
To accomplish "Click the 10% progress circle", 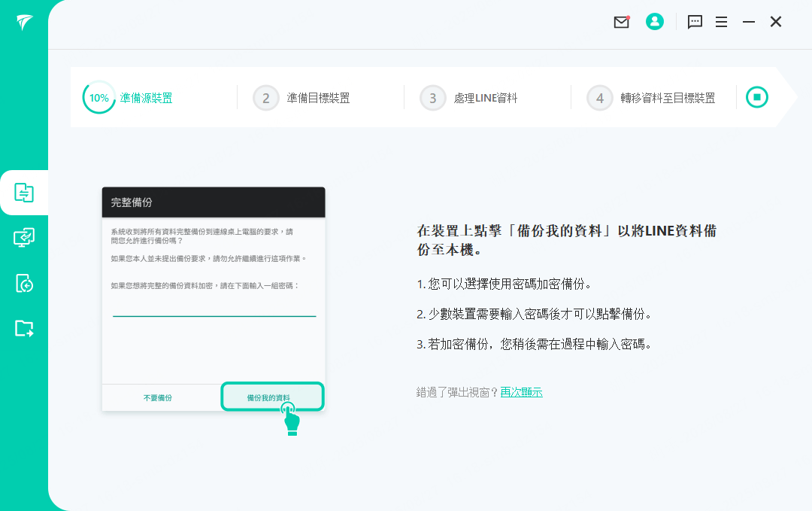I will (x=98, y=97).
